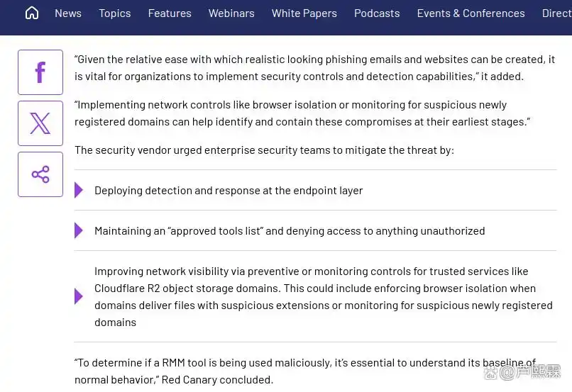Image resolution: width=572 pixels, height=392 pixels.
Task: Open the Features section
Action: [170, 13]
